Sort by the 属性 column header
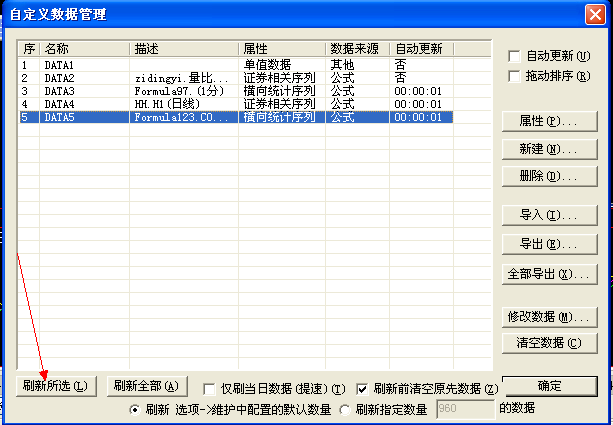The height and width of the screenshot is (425, 613). [x=282, y=49]
